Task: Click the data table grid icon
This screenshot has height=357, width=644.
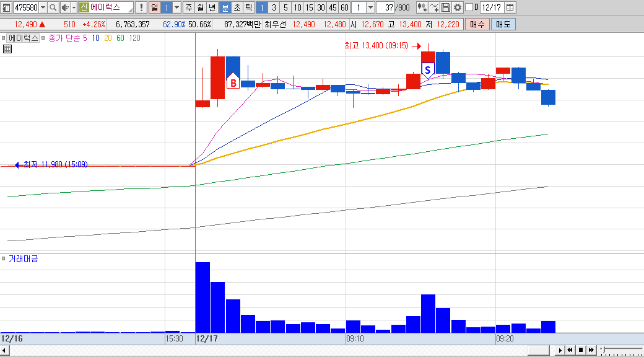Action: [x=7, y=50]
